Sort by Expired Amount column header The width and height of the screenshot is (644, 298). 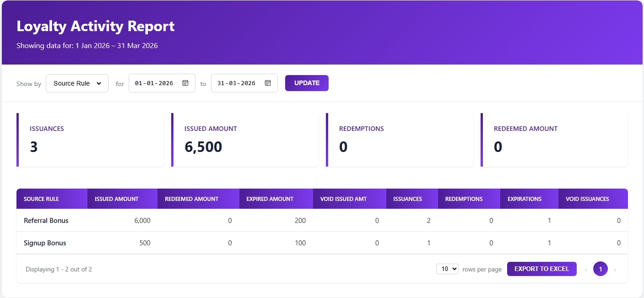[270, 199]
